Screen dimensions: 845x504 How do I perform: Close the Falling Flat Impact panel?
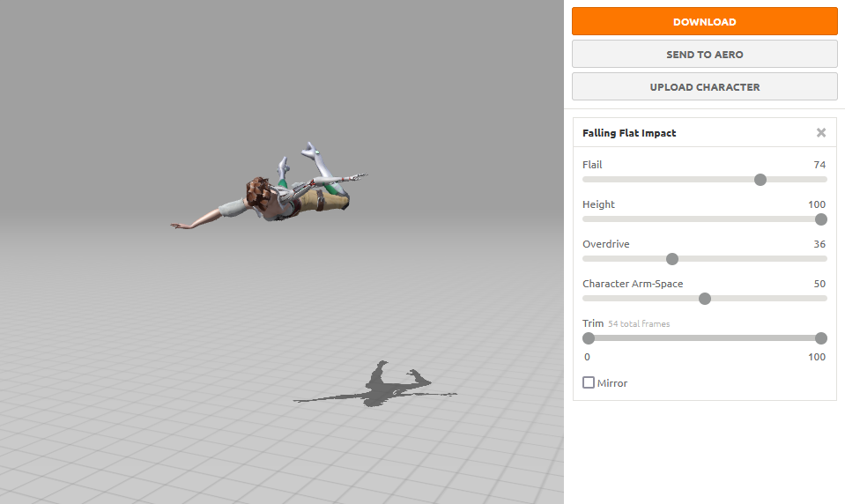click(x=820, y=133)
